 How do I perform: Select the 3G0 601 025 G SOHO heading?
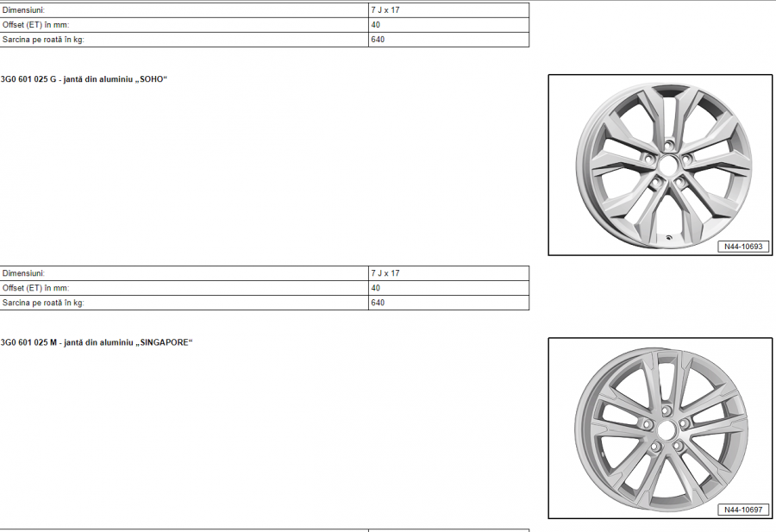[84, 79]
